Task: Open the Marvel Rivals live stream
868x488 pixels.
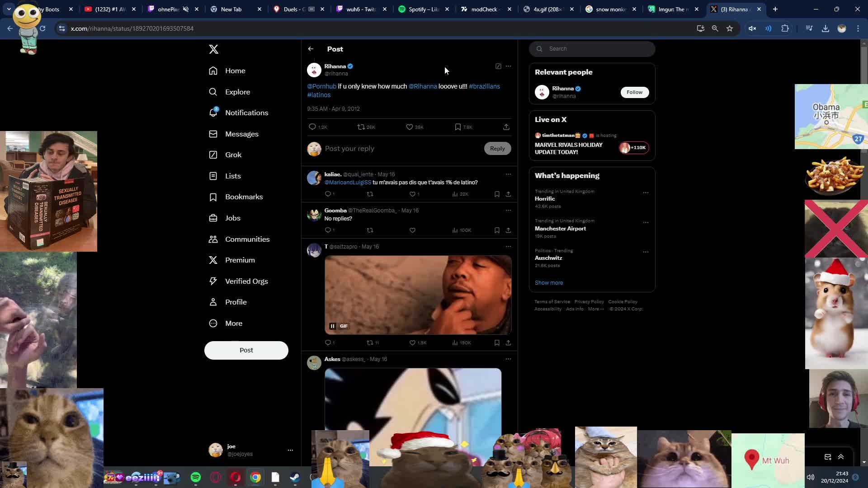Action: tap(592, 144)
